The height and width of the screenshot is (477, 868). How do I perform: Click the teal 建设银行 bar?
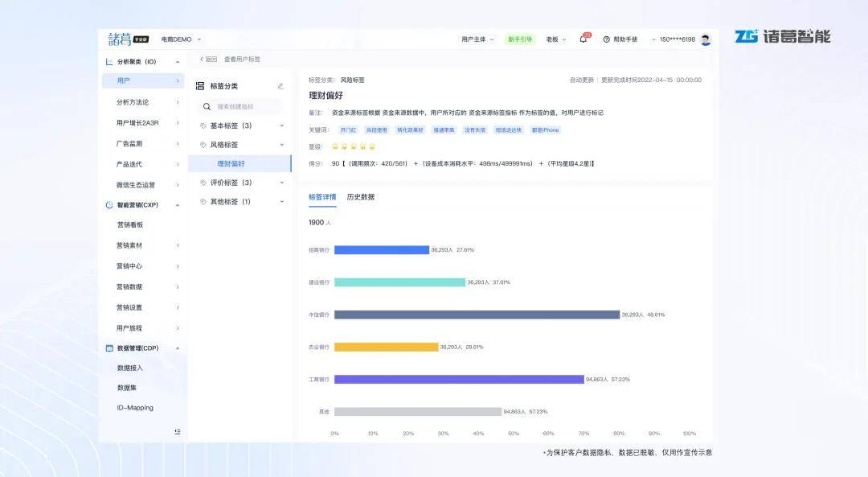pyautogui.click(x=399, y=282)
